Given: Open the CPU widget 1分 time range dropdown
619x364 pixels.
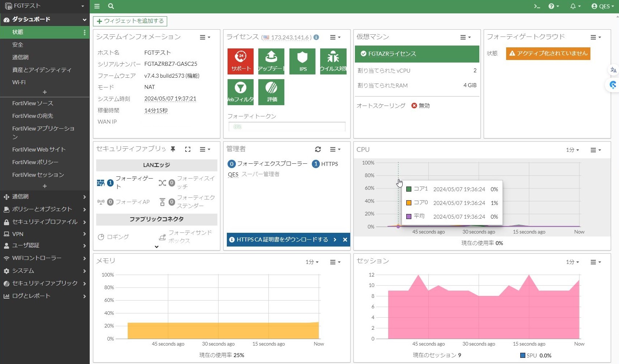Looking at the screenshot, I should point(572,150).
